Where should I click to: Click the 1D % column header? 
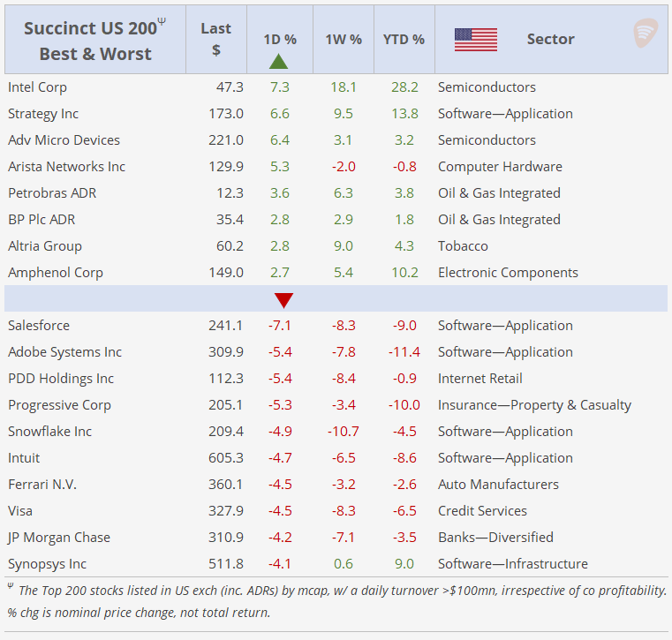pyautogui.click(x=280, y=40)
